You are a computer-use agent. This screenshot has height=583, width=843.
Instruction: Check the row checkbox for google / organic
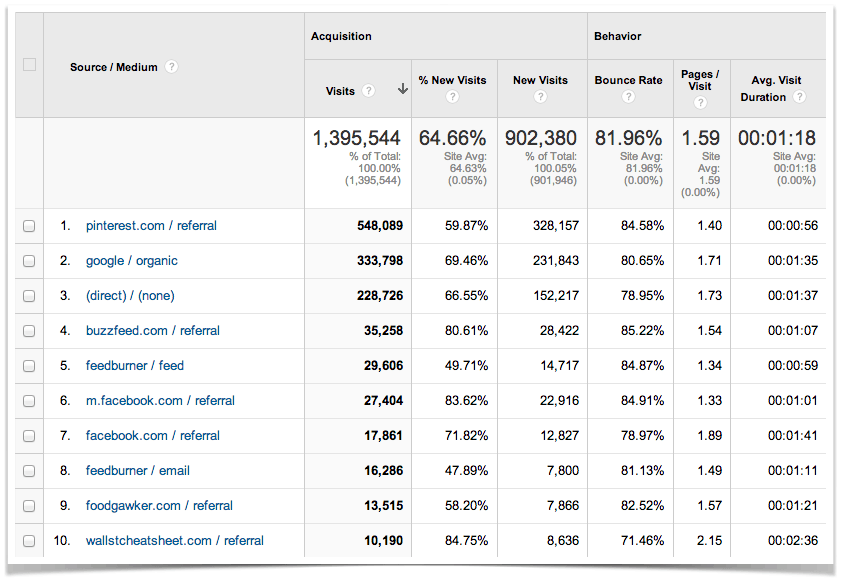click(29, 261)
